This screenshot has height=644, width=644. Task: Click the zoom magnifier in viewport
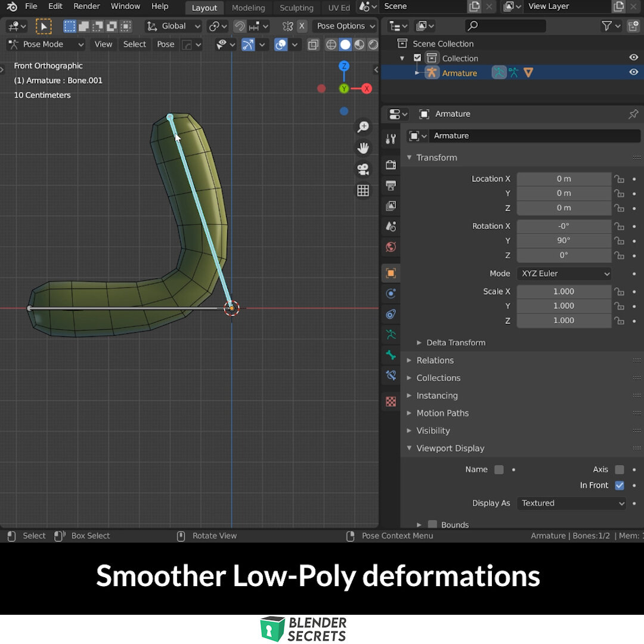[363, 127]
